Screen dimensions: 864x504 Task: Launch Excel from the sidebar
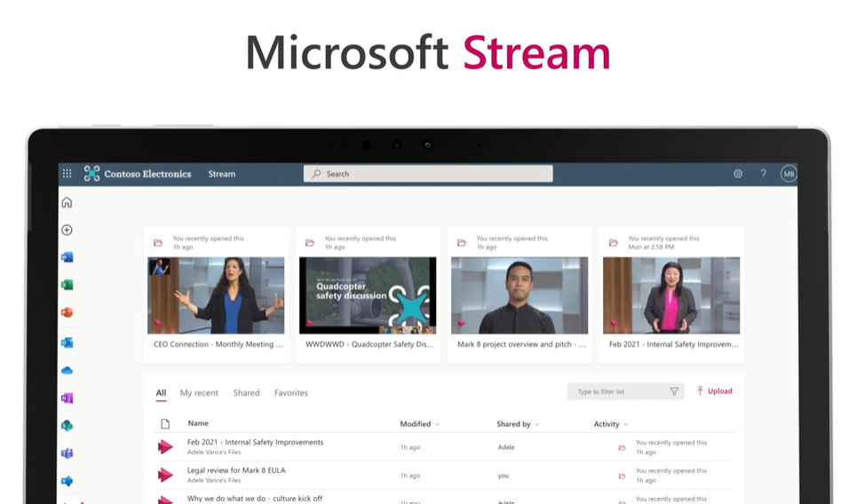[67, 285]
